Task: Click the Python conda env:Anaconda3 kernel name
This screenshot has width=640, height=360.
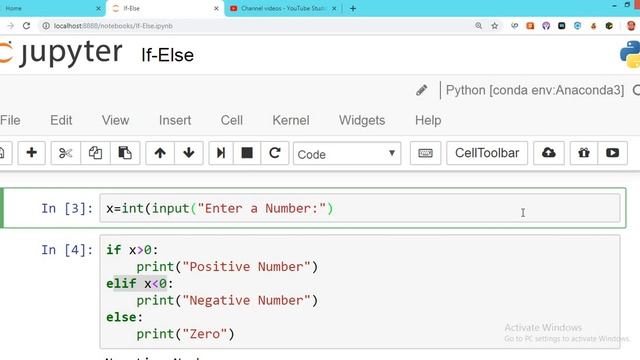Action: (535, 90)
